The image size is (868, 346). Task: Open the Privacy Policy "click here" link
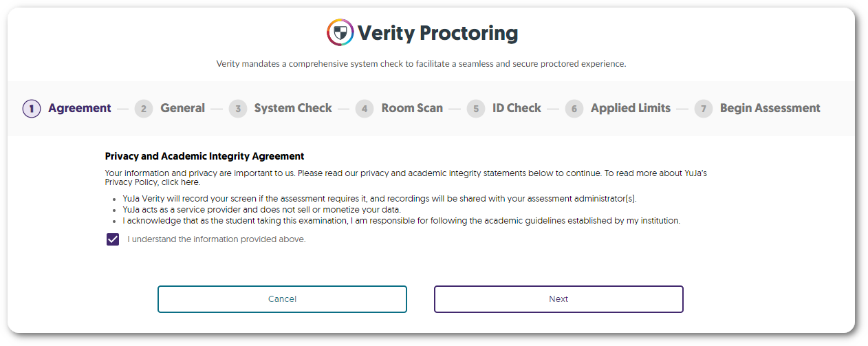tap(180, 183)
